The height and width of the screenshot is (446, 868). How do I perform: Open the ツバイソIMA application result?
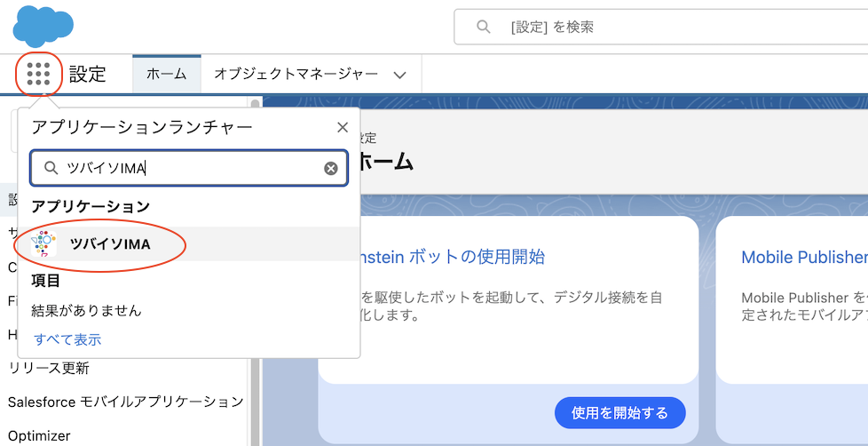tap(189, 243)
